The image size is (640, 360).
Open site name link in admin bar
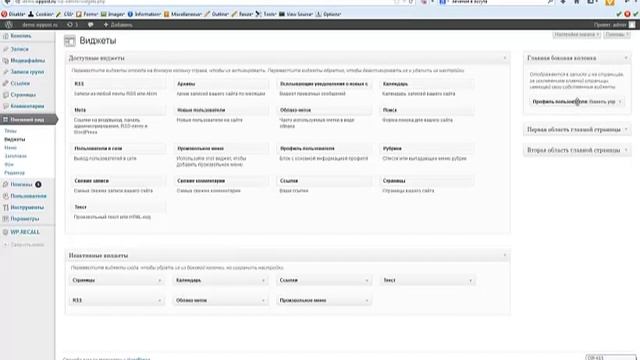tap(40, 24)
